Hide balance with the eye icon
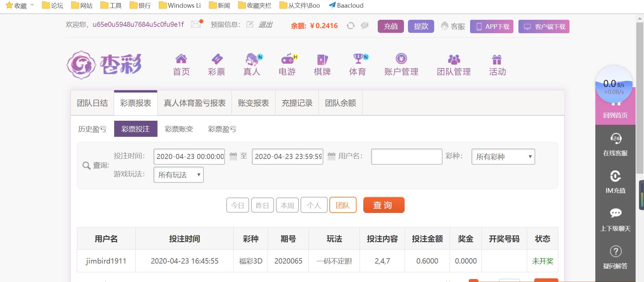 pos(365,25)
